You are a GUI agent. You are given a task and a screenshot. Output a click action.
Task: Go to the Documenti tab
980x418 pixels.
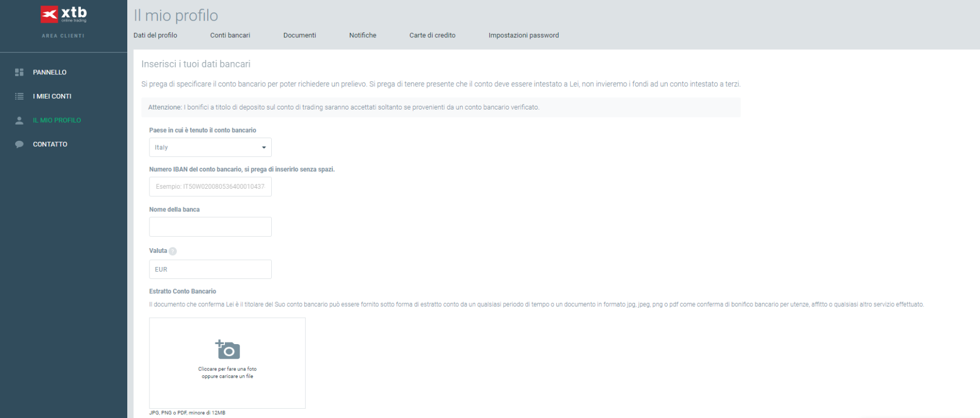pyautogui.click(x=299, y=36)
